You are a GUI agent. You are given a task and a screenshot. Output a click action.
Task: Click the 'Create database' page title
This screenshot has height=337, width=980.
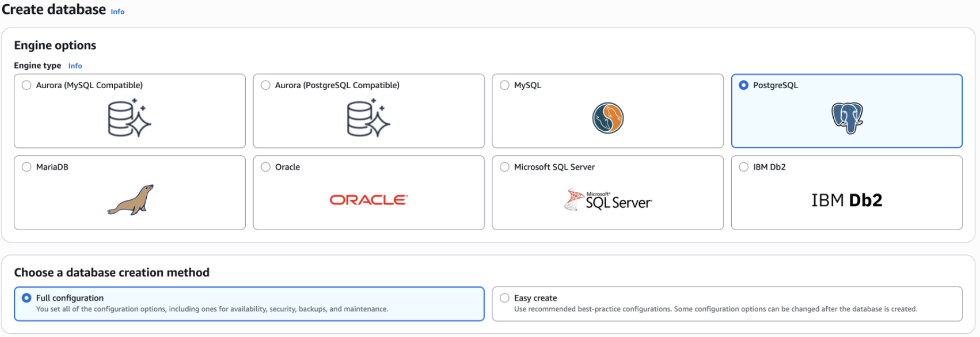click(x=54, y=10)
